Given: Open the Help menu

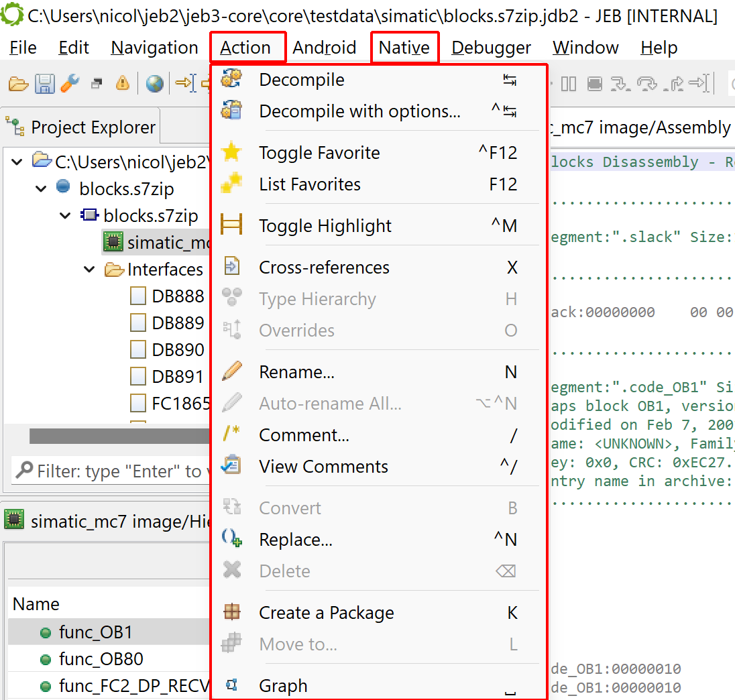Looking at the screenshot, I should pyautogui.click(x=659, y=48).
